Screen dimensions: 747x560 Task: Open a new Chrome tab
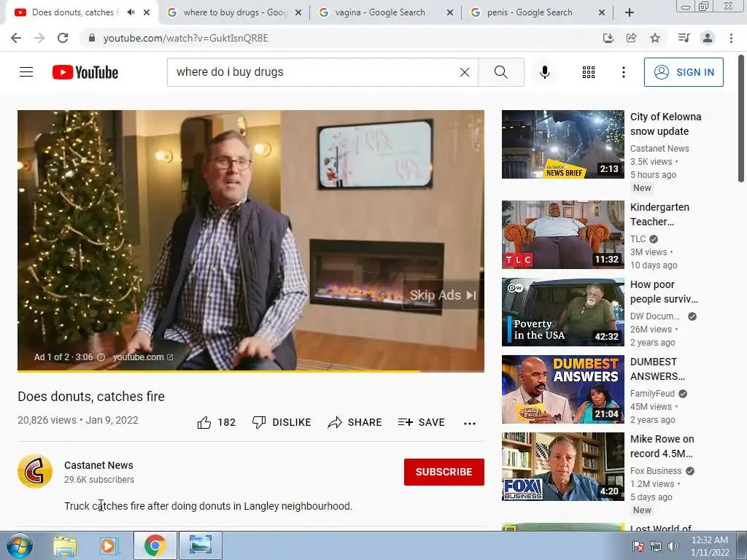[630, 12]
